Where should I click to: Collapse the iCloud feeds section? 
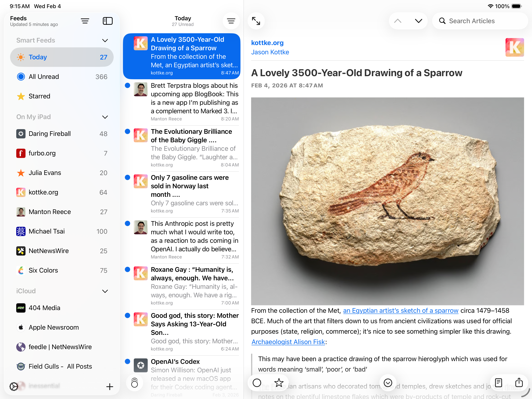105,291
